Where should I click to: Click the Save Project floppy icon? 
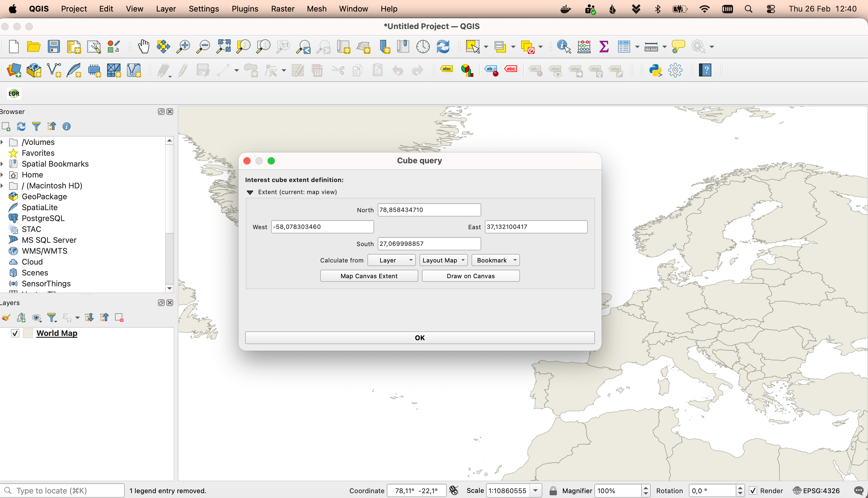pyautogui.click(x=54, y=47)
